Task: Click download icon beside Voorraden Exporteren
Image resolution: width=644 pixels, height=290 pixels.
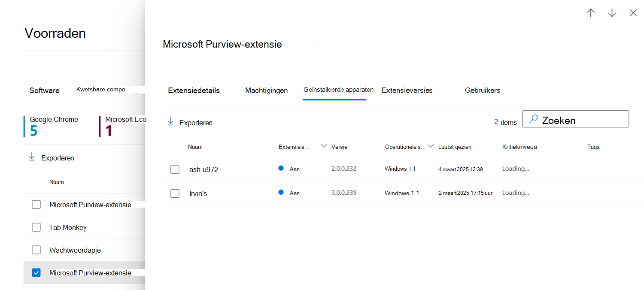Action: point(32,157)
